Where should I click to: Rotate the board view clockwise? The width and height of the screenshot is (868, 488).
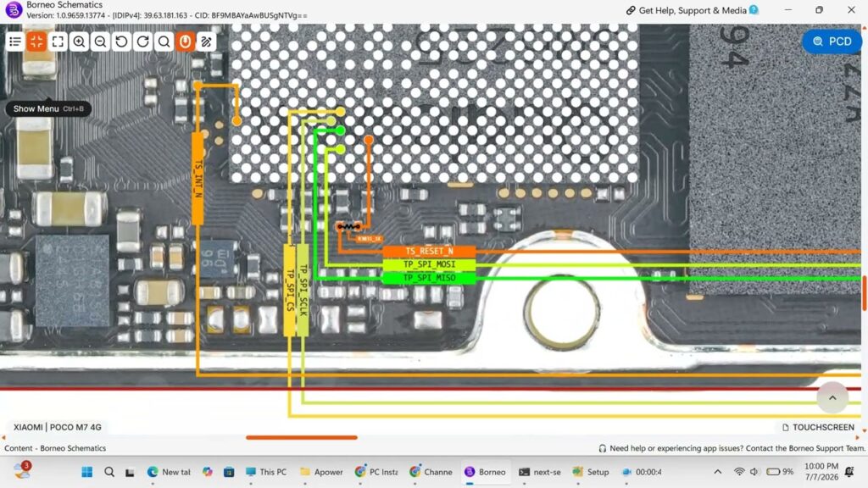point(142,42)
